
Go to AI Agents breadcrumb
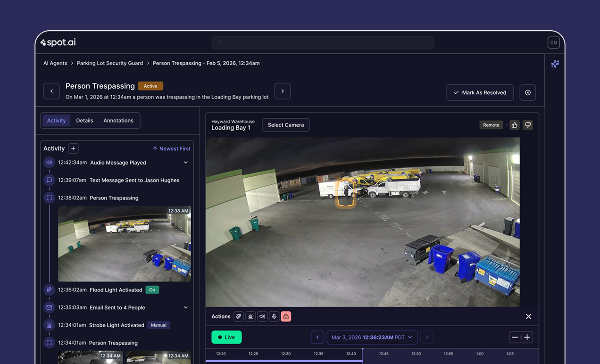55,63
